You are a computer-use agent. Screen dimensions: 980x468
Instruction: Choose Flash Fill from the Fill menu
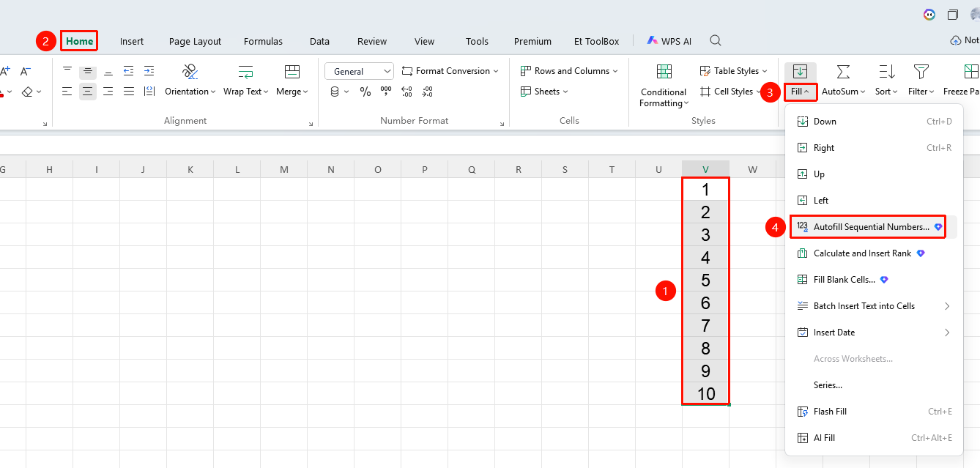[x=874, y=412]
